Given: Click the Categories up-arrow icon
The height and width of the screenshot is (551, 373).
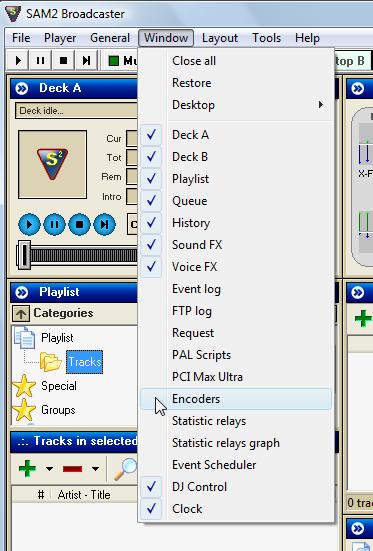Looking at the screenshot, I should coord(21,313).
